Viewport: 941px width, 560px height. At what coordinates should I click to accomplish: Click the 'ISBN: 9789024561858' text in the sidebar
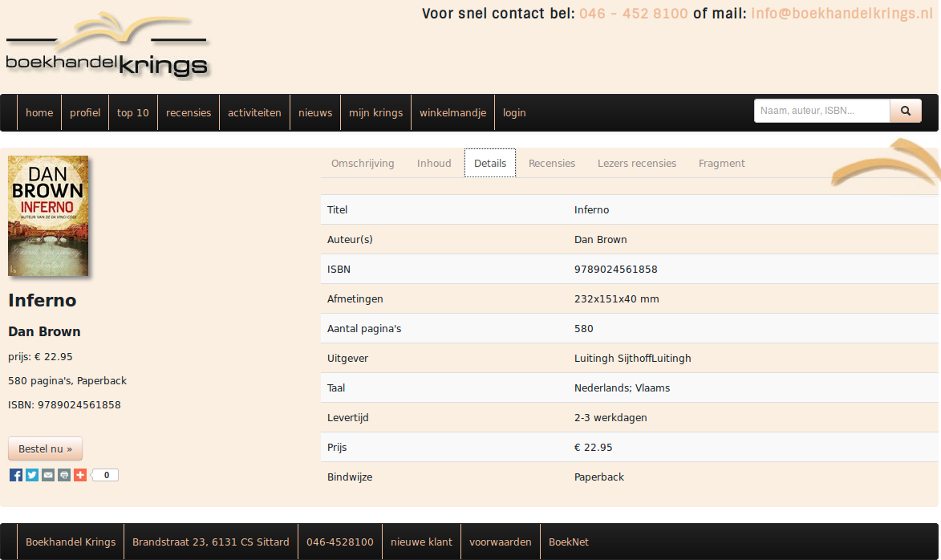tap(64, 405)
